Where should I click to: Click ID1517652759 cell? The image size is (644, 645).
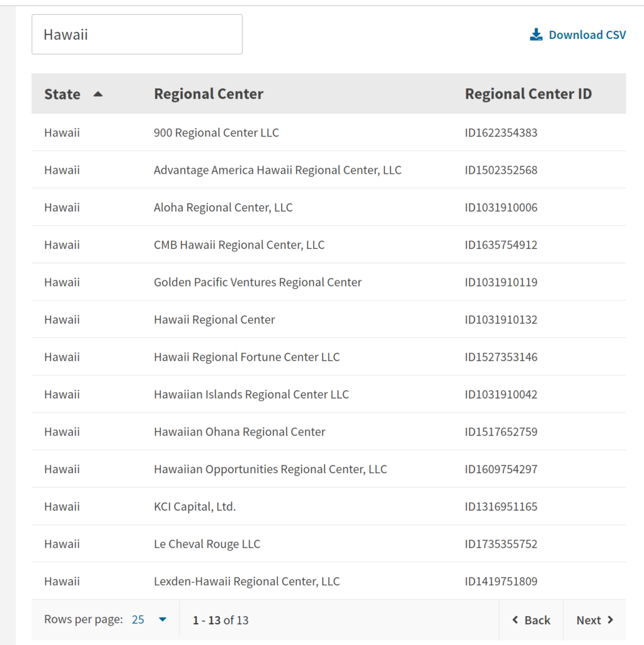pyautogui.click(x=501, y=432)
